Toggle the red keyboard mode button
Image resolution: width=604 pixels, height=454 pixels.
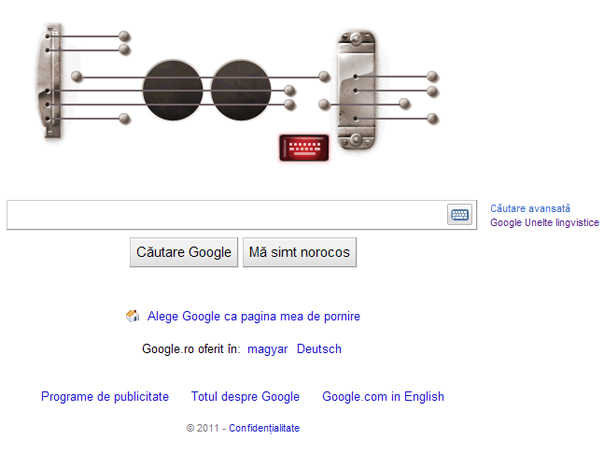click(x=304, y=147)
